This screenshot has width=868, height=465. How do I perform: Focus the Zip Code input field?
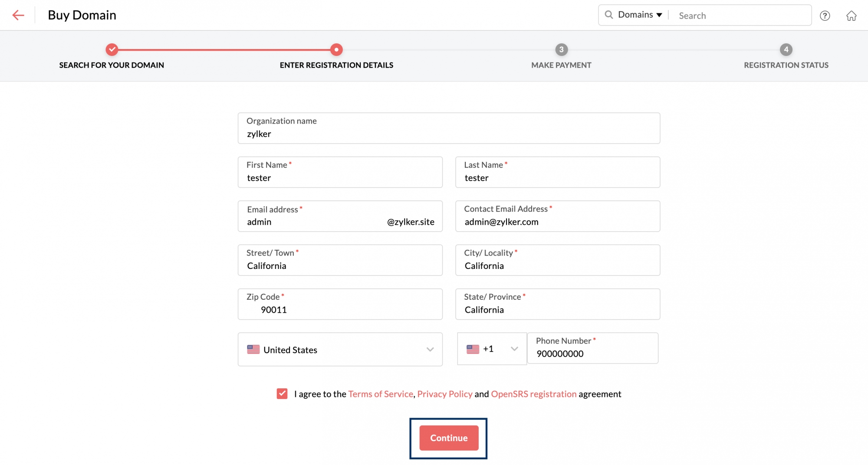[340, 309]
